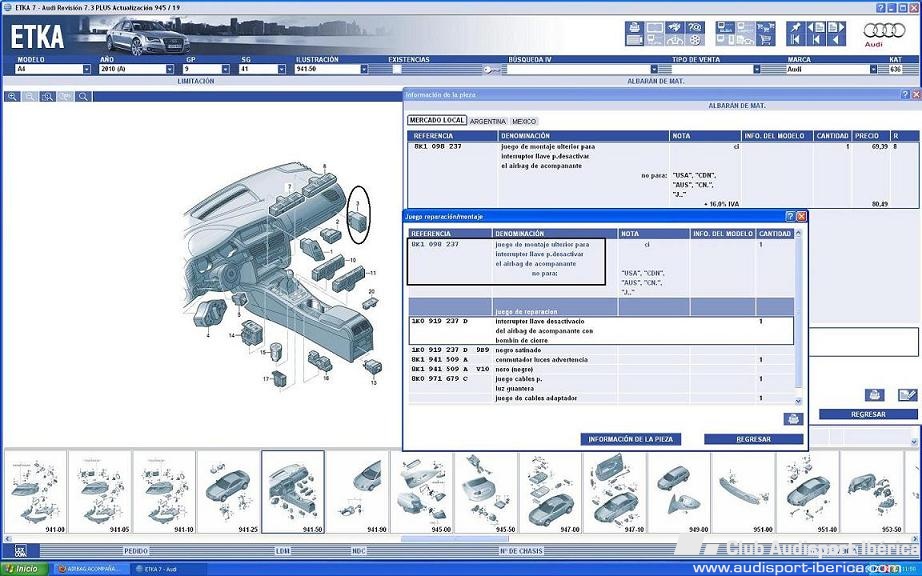922x576 pixels.
Task: Click the KAT field showing 636
Action: pyautogui.click(x=896, y=69)
